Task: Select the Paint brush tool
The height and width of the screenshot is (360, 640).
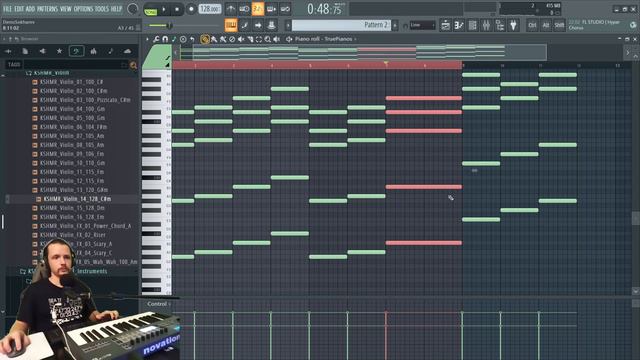Action: [214, 39]
